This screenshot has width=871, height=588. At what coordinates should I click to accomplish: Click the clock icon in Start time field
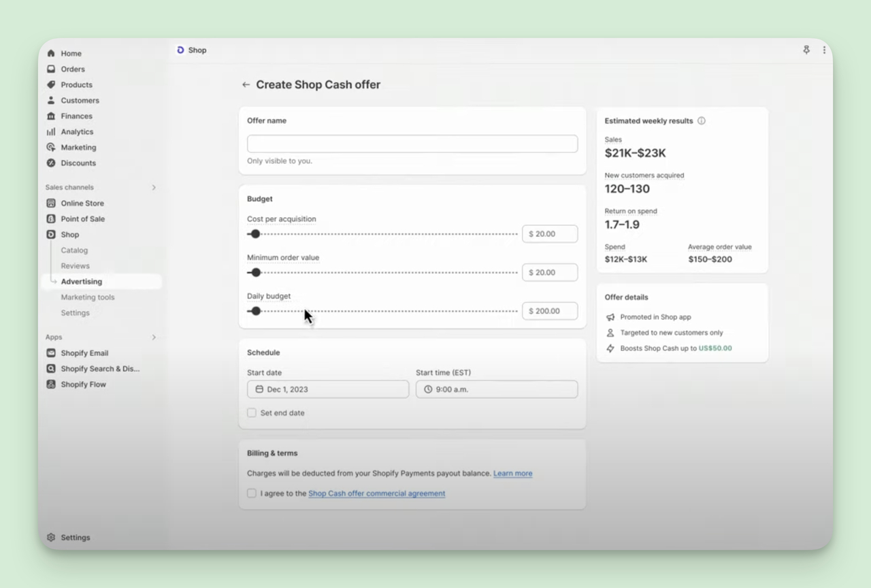(428, 389)
